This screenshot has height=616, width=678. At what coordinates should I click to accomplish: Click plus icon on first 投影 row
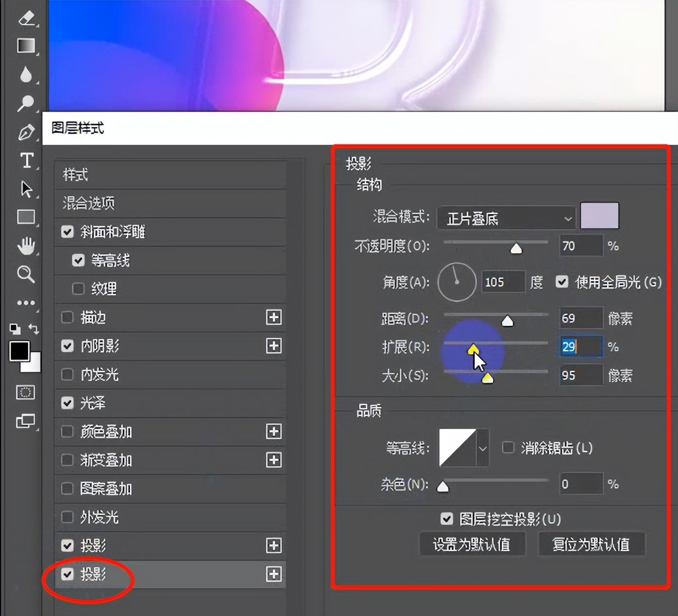point(274,546)
